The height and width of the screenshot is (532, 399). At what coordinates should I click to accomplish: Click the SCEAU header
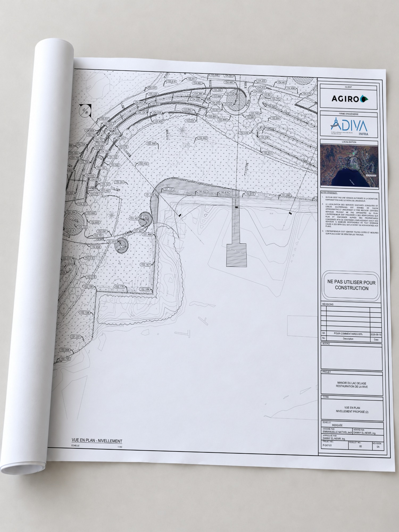tap(326, 344)
